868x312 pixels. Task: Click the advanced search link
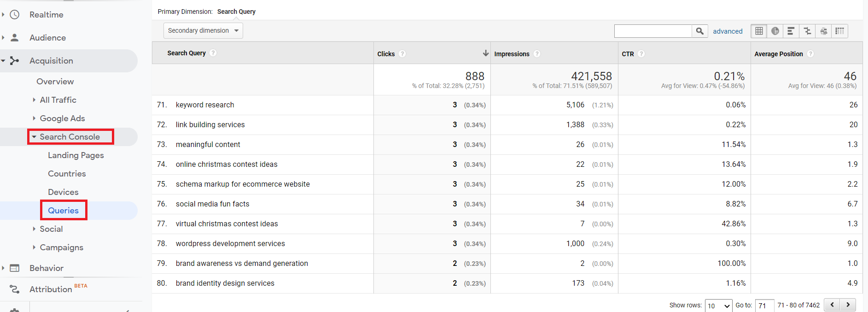[x=728, y=31]
